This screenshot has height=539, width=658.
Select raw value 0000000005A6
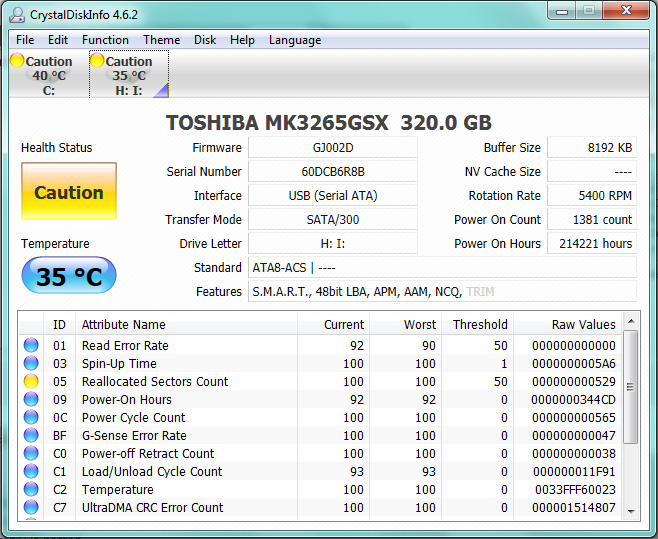pyautogui.click(x=574, y=363)
